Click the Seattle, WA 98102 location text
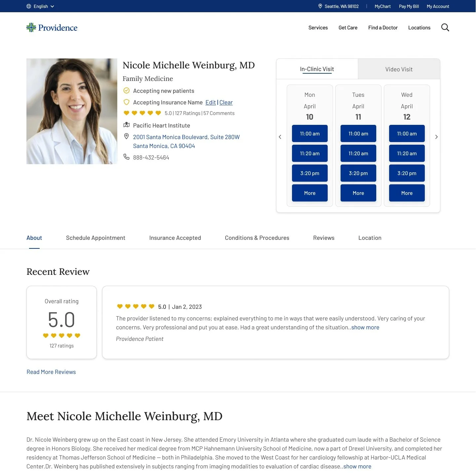476x476 pixels. [342, 6]
